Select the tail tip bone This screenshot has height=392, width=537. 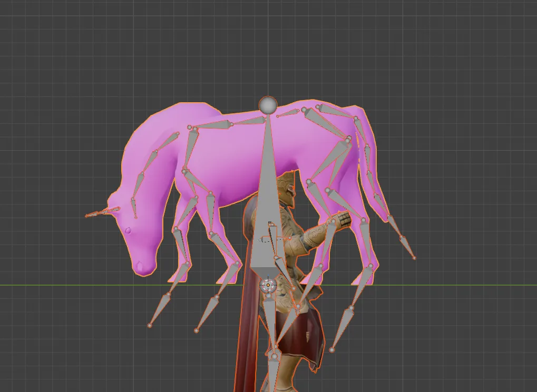408,247
